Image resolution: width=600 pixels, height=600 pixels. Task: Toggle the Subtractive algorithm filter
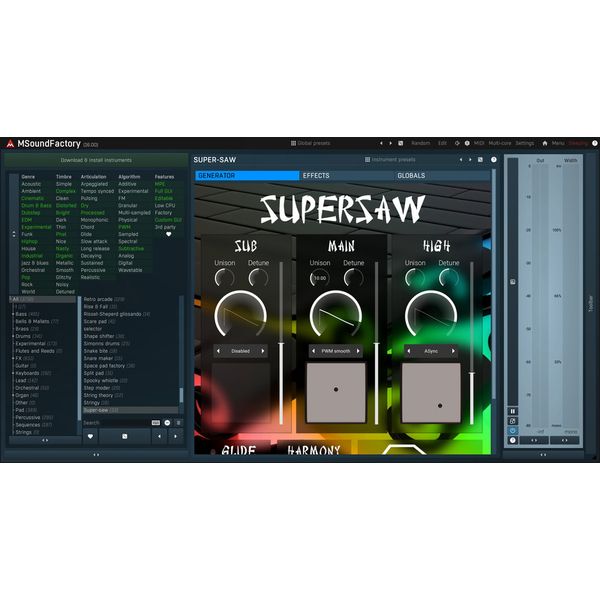point(131,248)
